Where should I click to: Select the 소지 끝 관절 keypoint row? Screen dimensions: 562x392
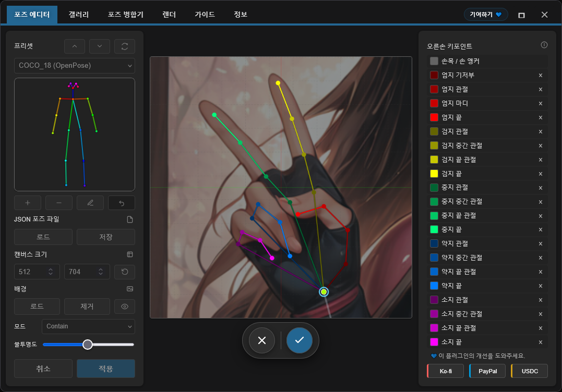click(x=487, y=328)
